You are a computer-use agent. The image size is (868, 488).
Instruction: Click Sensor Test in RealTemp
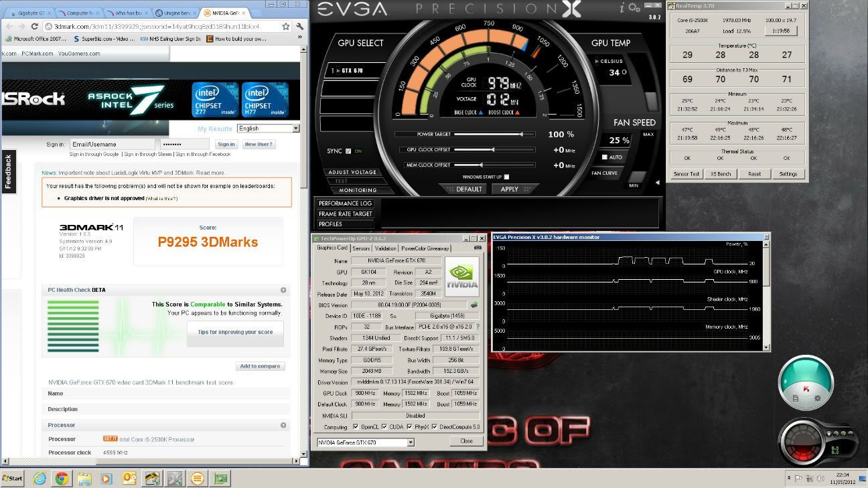686,174
